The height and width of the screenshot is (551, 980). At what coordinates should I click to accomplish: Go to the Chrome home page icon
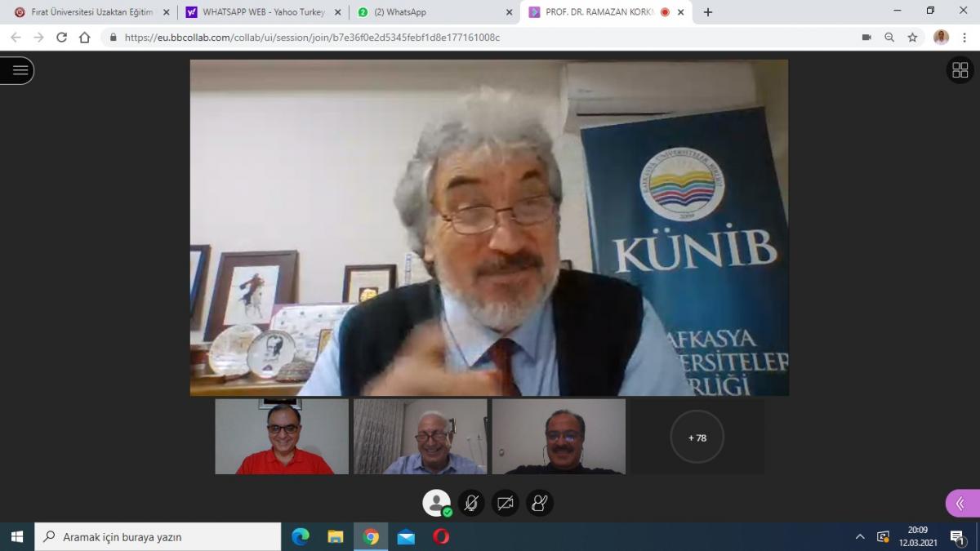point(84,38)
